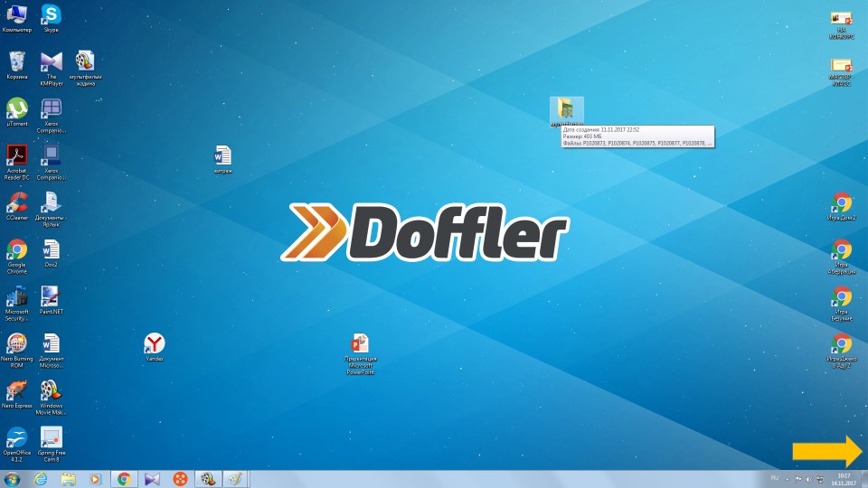The image size is (868, 488).
Task: Open Windows Movie Maker desktop shortcut
Action: click(x=51, y=398)
